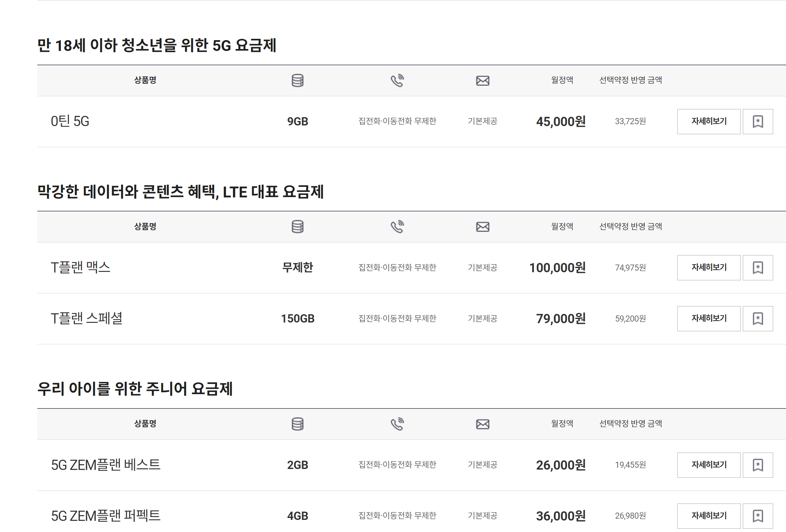Image resolution: width=786 pixels, height=532 pixels.
Task: Bookmark the 5G ZEM플랜 베스트 plan
Action: click(x=758, y=465)
